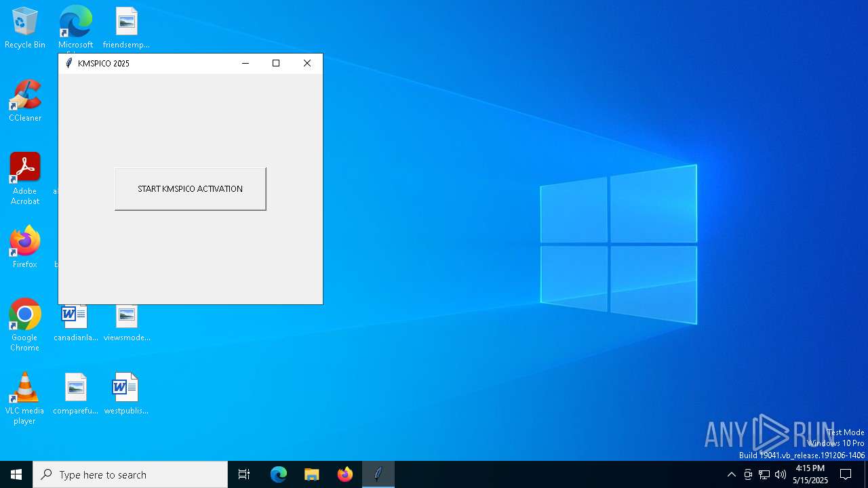The height and width of the screenshot is (488, 868).
Task: Open the Windows Start menu
Action: point(16,474)
